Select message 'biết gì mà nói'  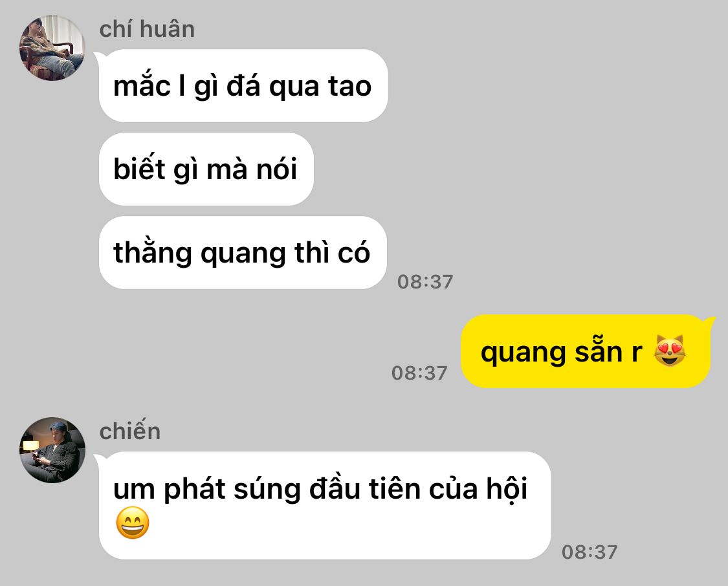206,169
